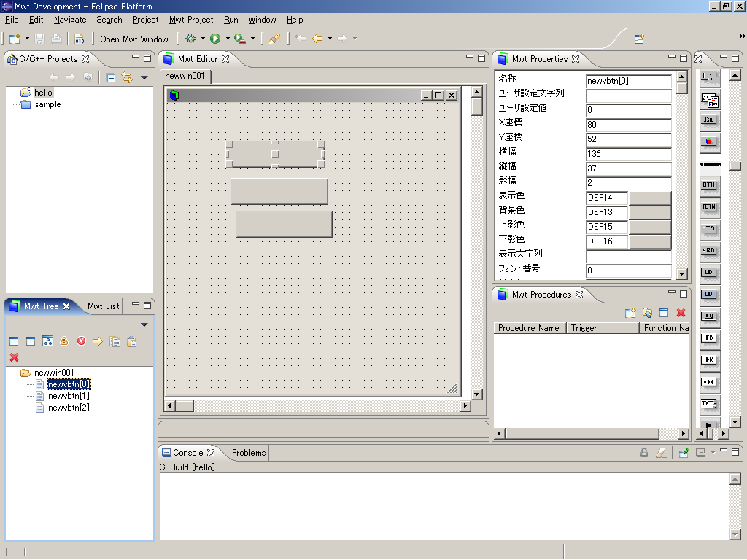The width and height of the screenshot is (747, 560).
Task: Click the color swatch beside DEF14
Action: pos(650,198)
